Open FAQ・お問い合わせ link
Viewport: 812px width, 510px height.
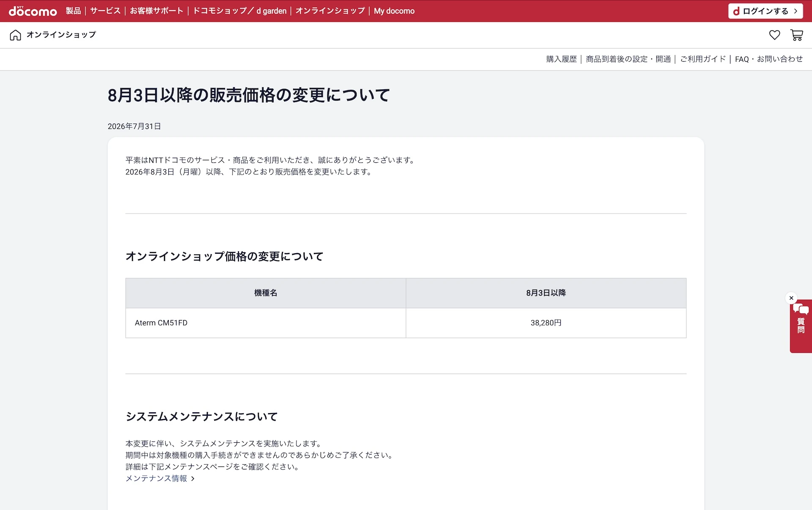pos(769,59)
